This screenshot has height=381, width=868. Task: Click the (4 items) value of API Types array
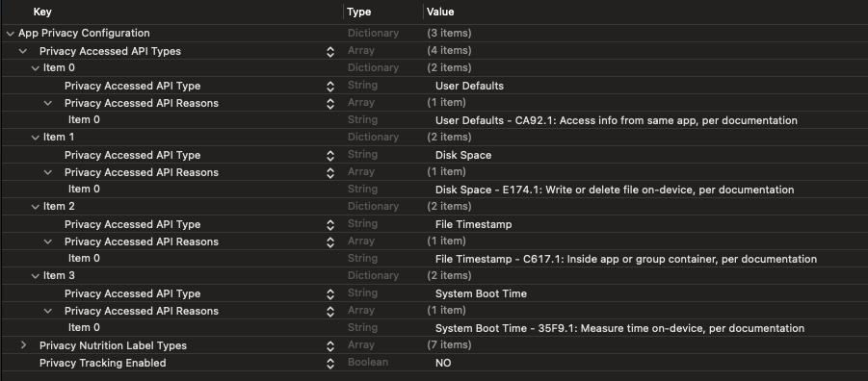point(449,50)
